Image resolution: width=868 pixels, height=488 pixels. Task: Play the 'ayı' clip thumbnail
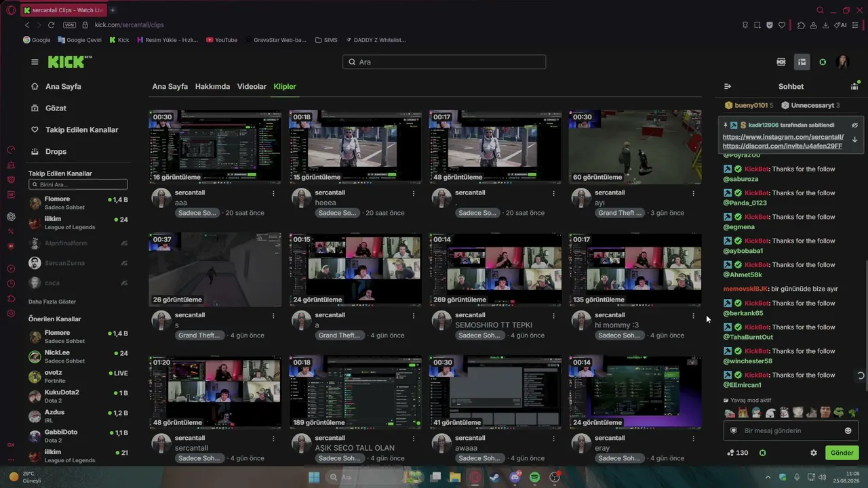pyautogui.click(x=635, y=146)
